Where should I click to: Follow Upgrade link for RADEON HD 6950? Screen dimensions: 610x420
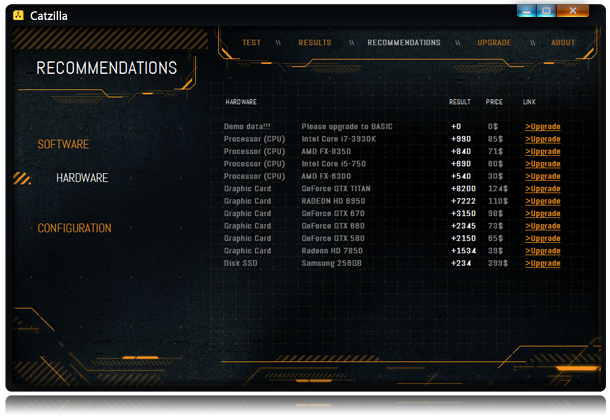point(543,201)
